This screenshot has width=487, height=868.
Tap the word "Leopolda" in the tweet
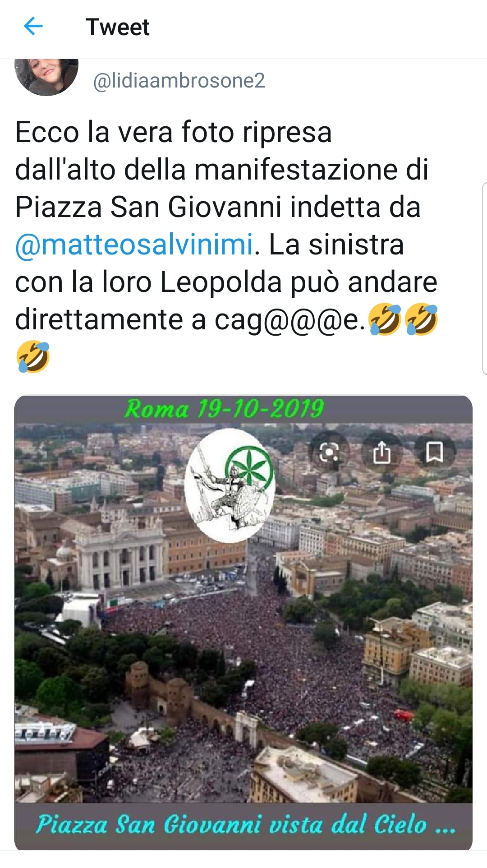221,282
